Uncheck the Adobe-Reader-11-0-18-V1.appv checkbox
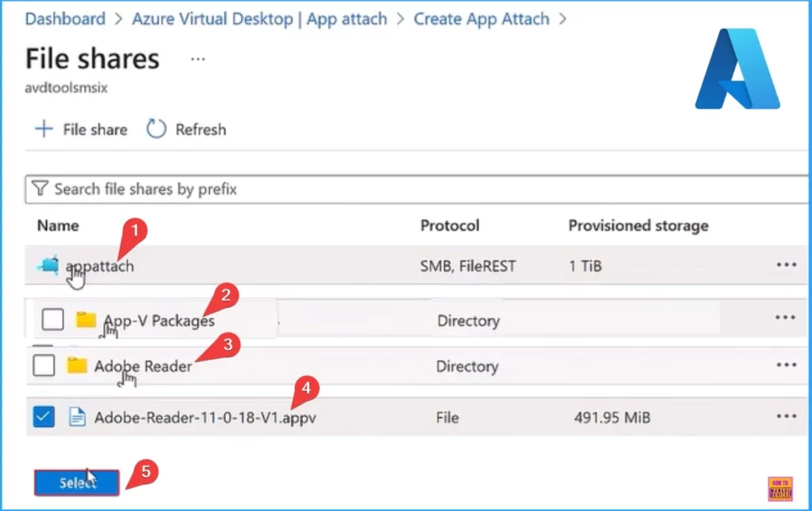The width and height of the screenshot is (812, 511). 44,417
